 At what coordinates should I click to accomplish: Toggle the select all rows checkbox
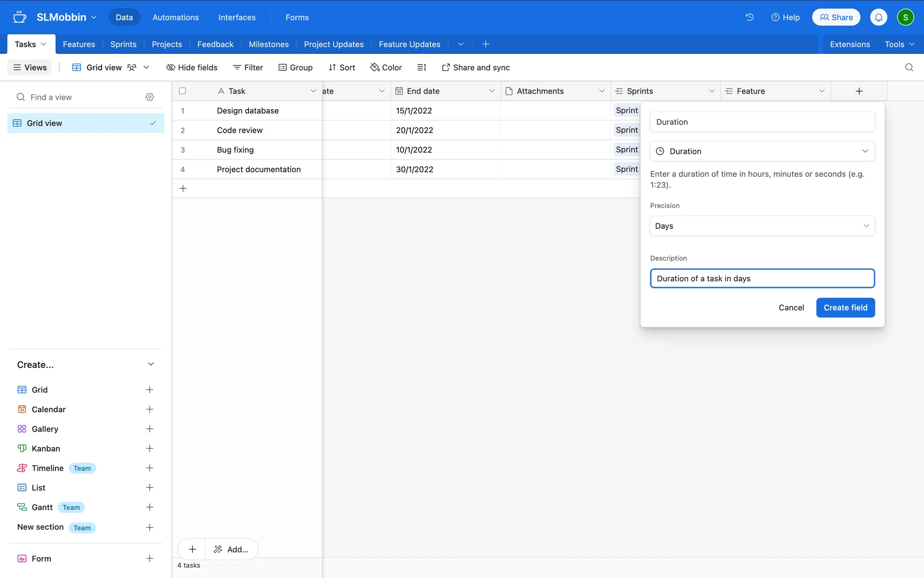[182, 91]
